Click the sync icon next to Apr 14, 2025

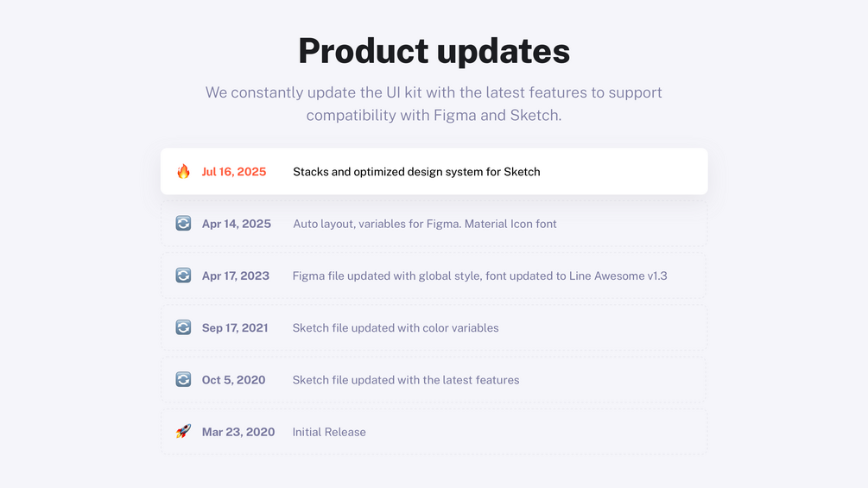(x=183, y=224)
